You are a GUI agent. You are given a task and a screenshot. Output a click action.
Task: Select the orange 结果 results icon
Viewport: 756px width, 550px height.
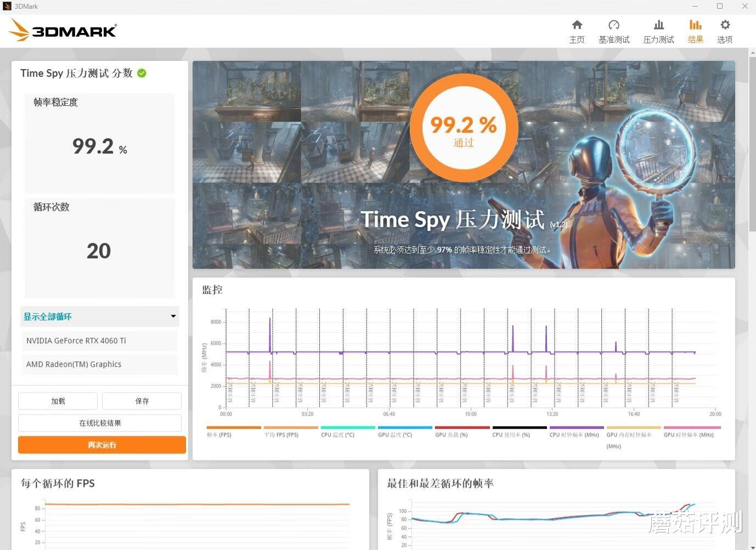click(x=695, y=30)
